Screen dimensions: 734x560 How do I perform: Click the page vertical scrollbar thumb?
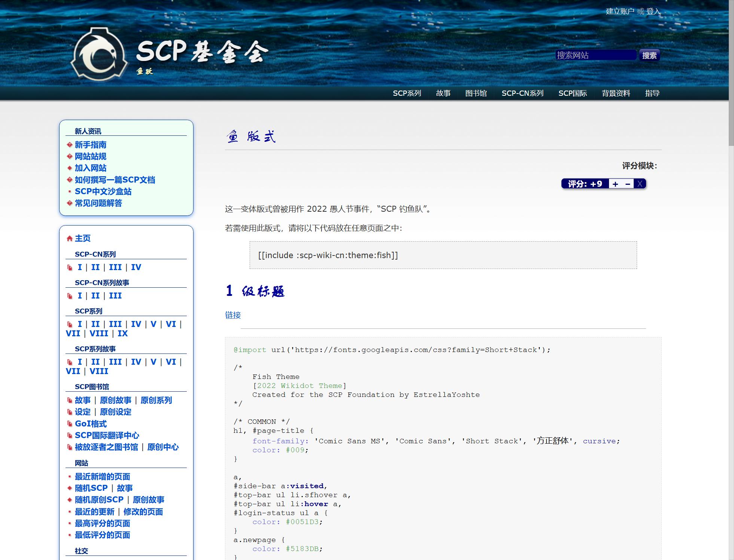pyautogui.click(x=731, y=73)
